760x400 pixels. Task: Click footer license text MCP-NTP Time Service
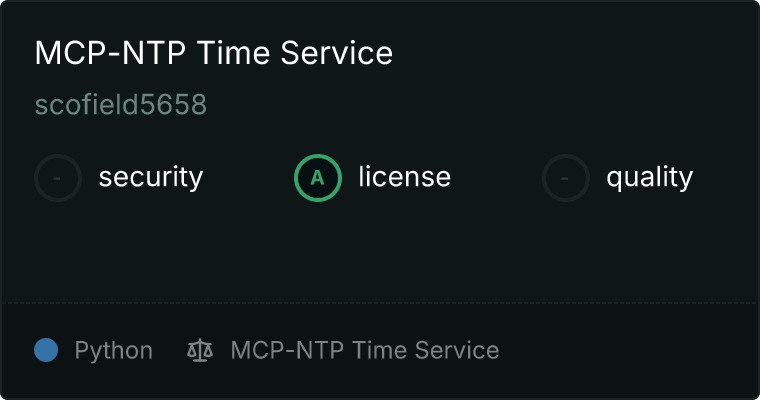point(364,350)
